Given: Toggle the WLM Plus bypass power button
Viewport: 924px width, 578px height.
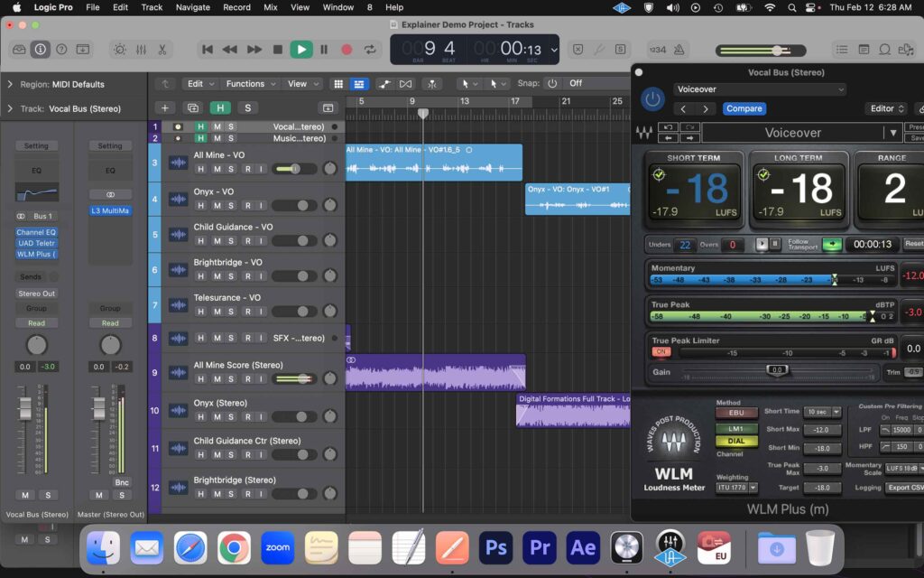Looking at the screenshot, I should pos(652,99).
